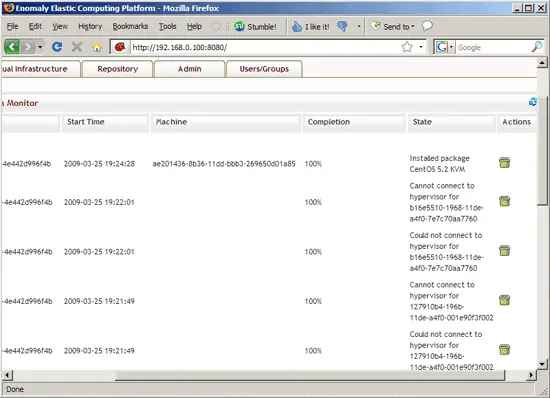Switch to the Repository tab
The image size is (550, 398).
118,69
